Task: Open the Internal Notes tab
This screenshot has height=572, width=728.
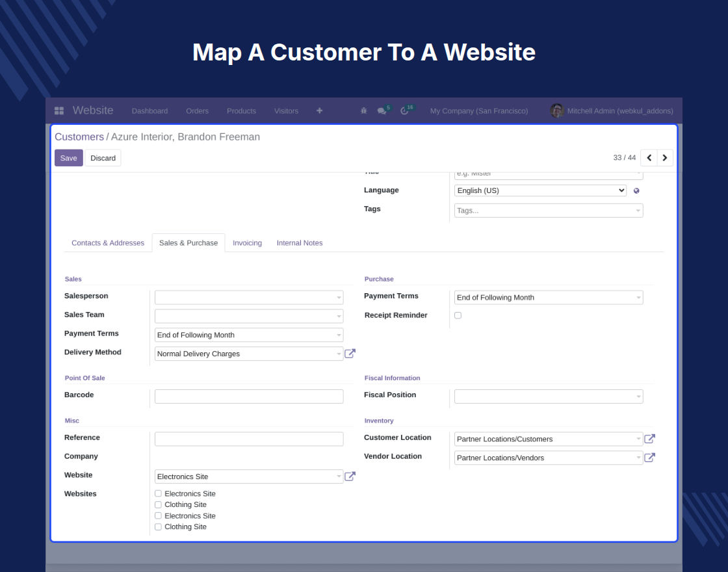Action: click(300, 243)
